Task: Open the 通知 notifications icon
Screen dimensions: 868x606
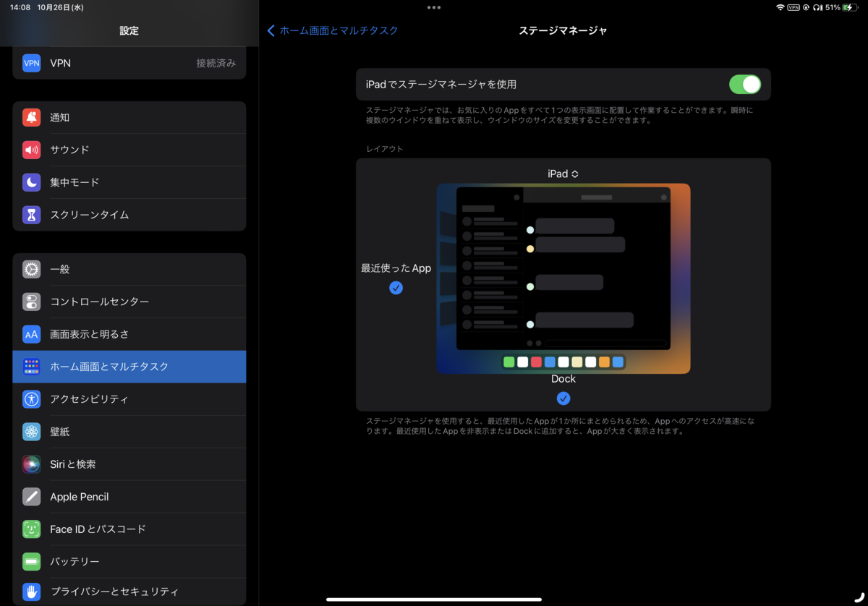Action: [x=31, y=117]
